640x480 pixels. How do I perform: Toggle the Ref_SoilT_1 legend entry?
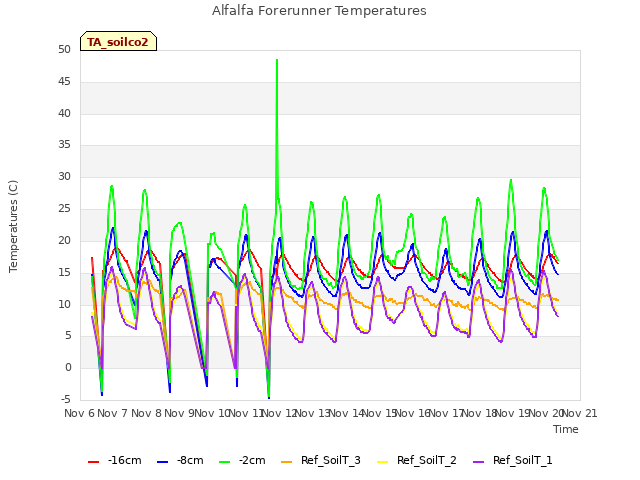(513, 460)
